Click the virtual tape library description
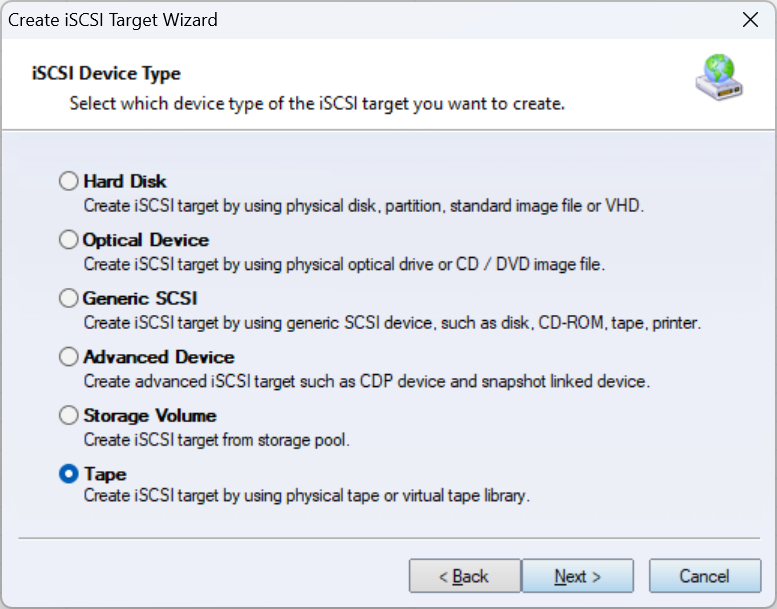The height and width of the screenshot is (609, 777). [306, 496]
